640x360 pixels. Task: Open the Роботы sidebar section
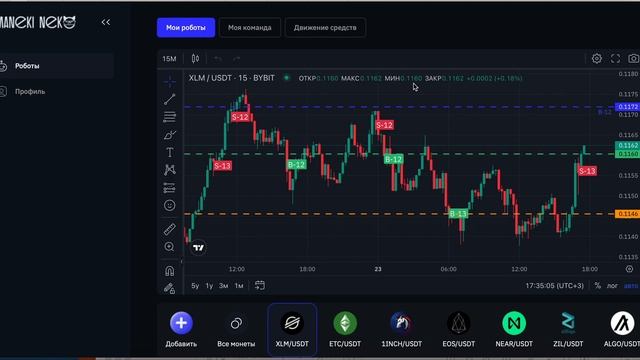[56, 66]
